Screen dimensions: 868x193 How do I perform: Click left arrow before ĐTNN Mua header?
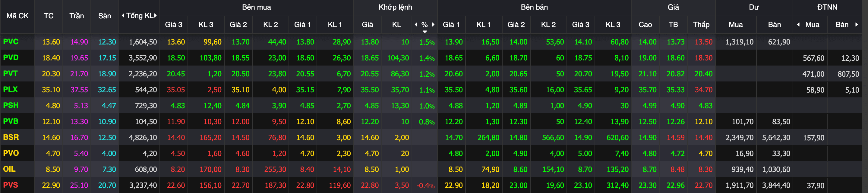pos(798,24)
